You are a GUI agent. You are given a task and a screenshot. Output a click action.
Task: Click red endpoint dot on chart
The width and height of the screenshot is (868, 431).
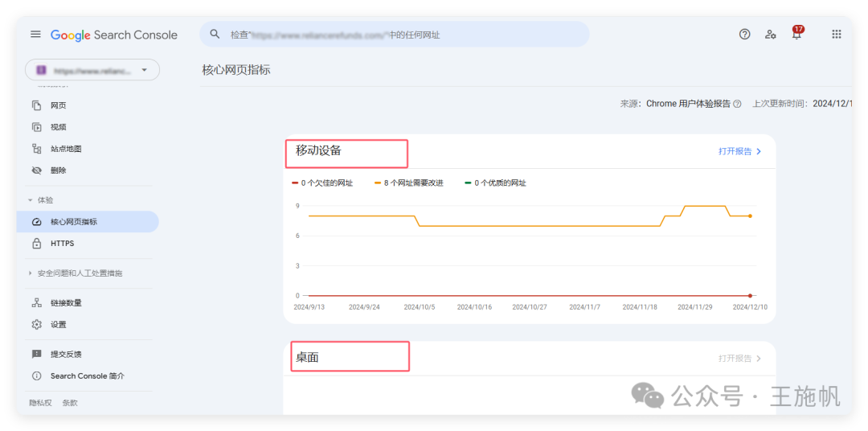pyautogui.click(x=750, y=296)
